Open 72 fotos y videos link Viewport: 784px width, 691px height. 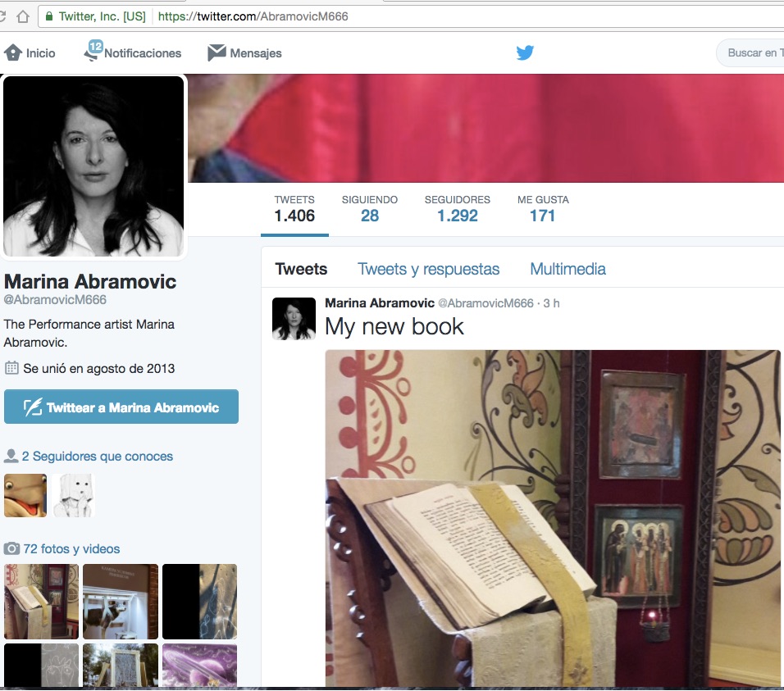tap(71, 549)
